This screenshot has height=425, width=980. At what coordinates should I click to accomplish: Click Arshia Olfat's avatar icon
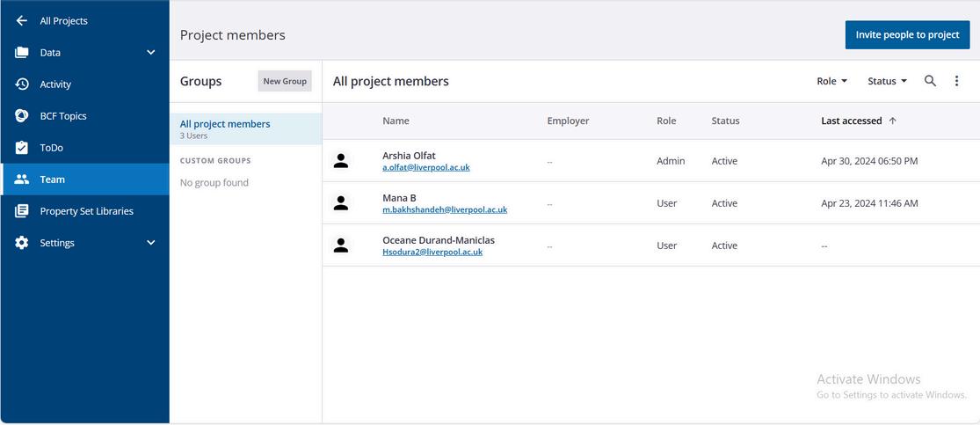(x=341, y=161)
